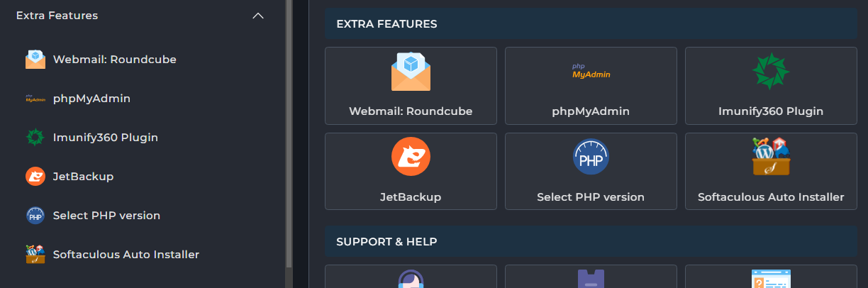Click headset support icon under Support & Help
This screenshot has width=868, height=288.
pyautogui.click(x=411, y=279)
